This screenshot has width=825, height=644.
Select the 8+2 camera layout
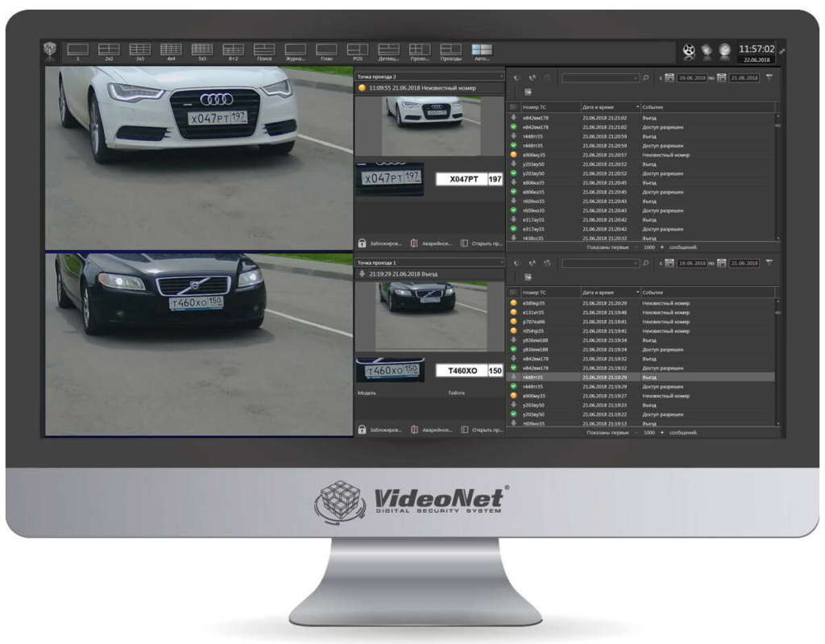(x=233, y=52)
